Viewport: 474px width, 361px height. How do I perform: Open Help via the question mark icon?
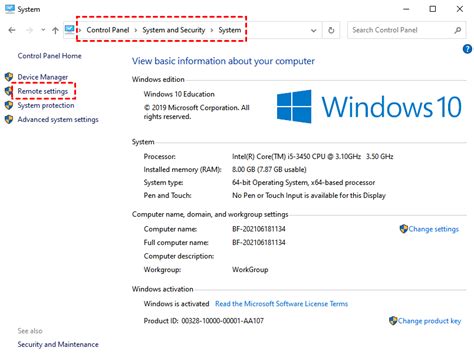(467, 49)
